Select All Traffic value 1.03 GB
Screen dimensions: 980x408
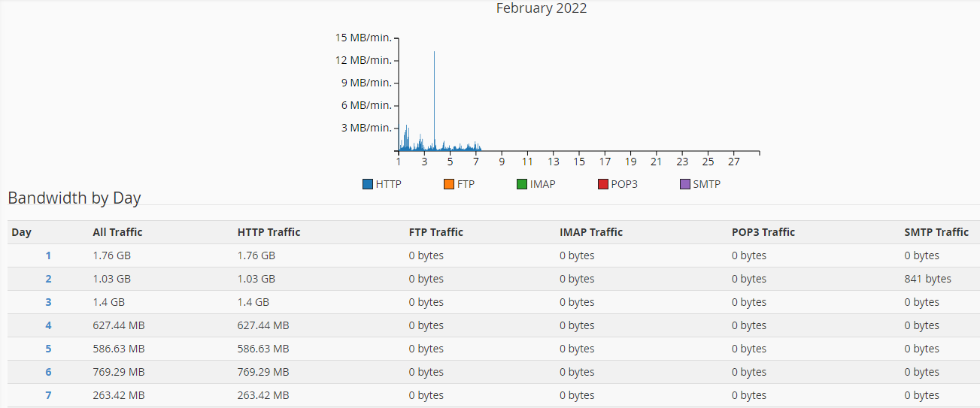(111, 279)
